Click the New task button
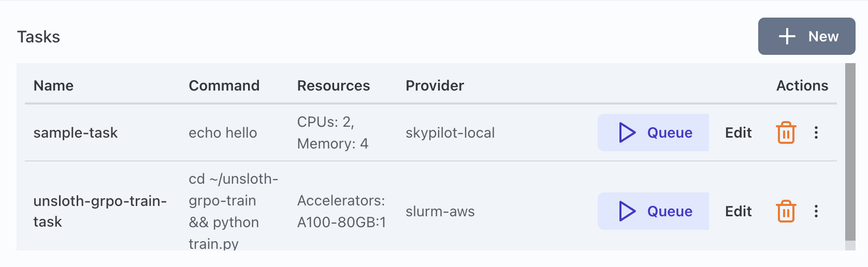 pyautogui.click(x=806, y=36)
